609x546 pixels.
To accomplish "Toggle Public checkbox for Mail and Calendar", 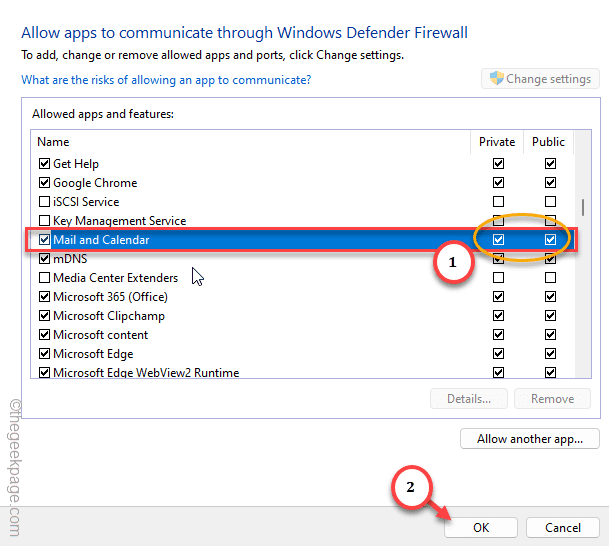I will pyautogui.click(x=550, y=240).
